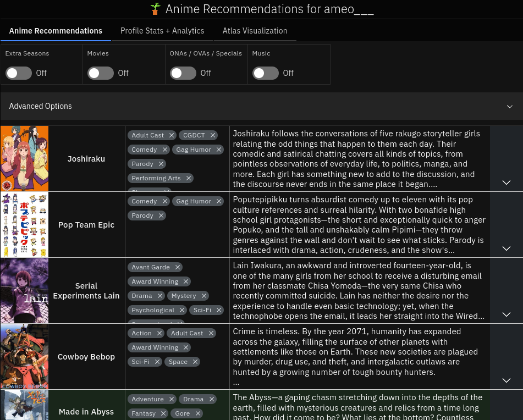The height and width of the screenshot is (420, 523).
Task: Click the Poputepipikku synopsis text
Action: (360, 225)
